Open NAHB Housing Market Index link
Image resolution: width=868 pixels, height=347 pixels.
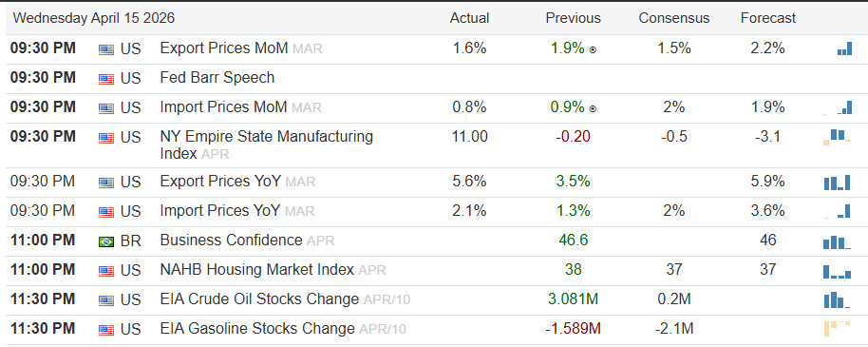256,270
